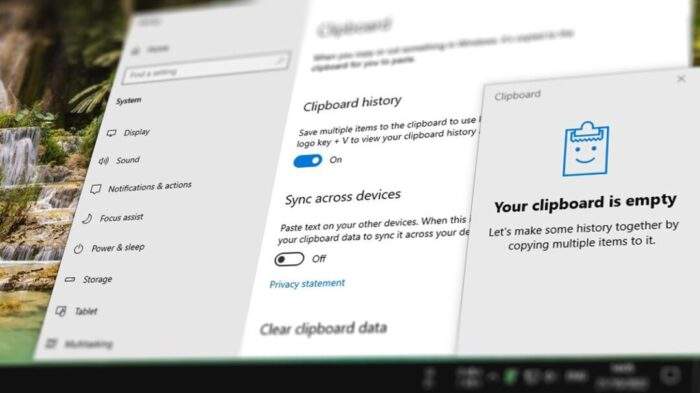Open the Privacy statement link
700x393 pixels.
point(307,284)
